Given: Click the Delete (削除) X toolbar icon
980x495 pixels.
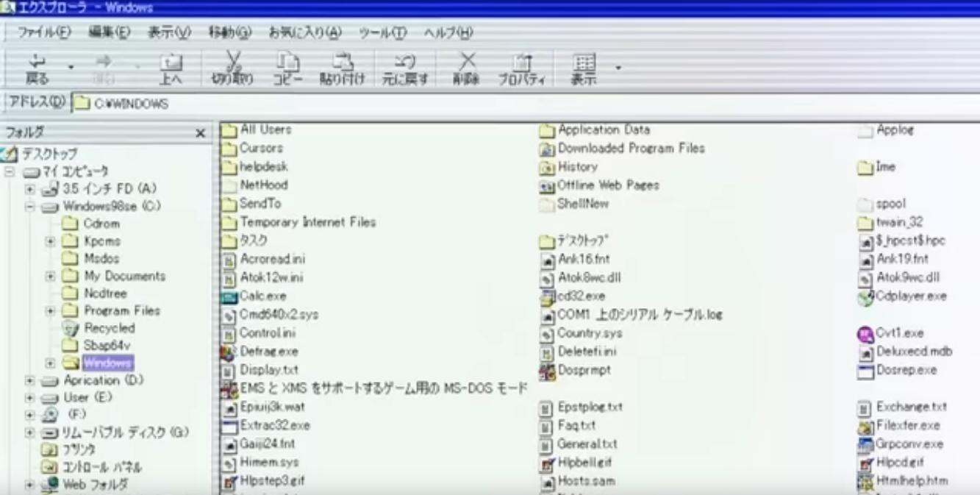Looking at the screenshot, I should [x=467, y=63].
